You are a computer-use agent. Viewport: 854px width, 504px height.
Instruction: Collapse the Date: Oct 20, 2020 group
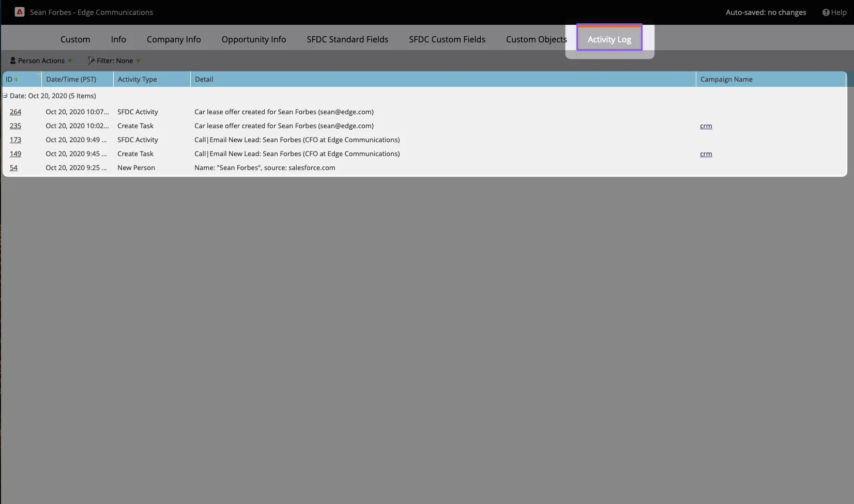click(5, 96)
